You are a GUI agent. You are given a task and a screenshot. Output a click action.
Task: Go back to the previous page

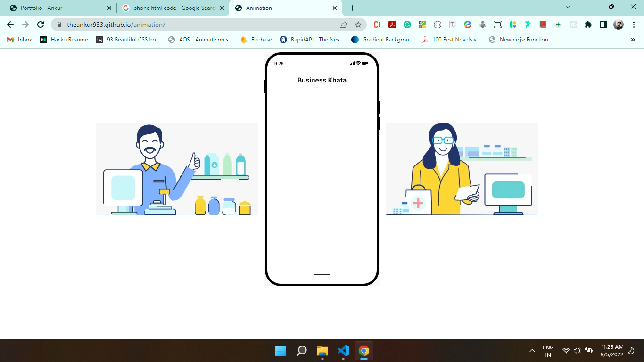pyautogui.click(x=10, y=25)
